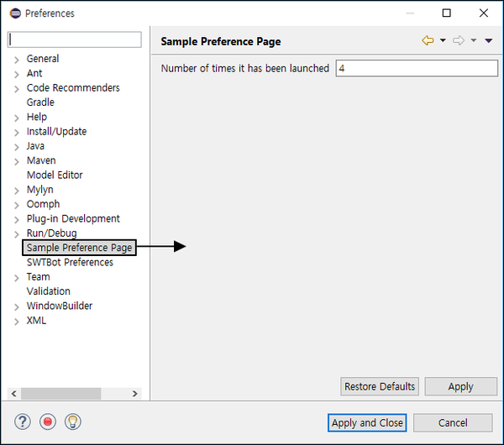Expand the Code Recommenders node

(x=17, y=89)
